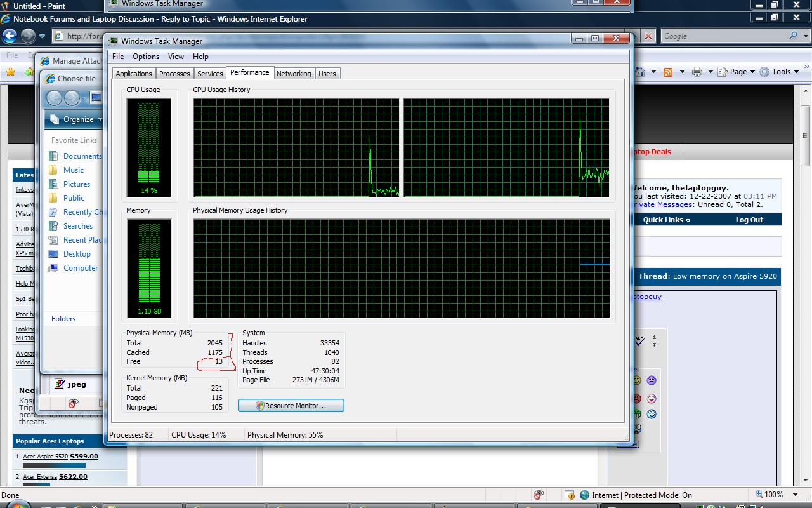Click the red Stop button in Internet Explorer
The image size is (812, 508).
coord(648,36)
